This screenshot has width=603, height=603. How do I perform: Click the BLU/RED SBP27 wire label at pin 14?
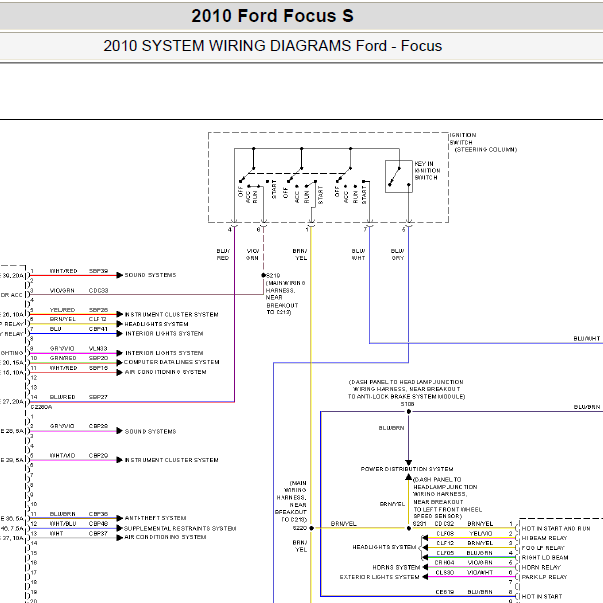pos(78,397)
